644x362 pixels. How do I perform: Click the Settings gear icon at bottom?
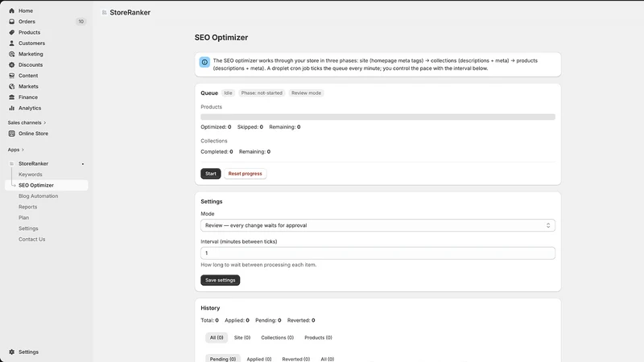(x=11, y=352)
